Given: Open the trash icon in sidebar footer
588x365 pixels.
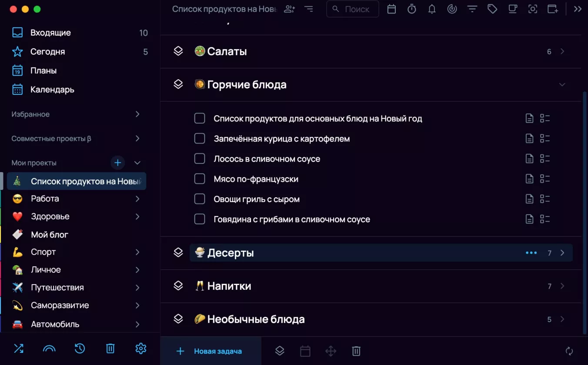Looking at the screenshot, I should (x=110, y=348).
